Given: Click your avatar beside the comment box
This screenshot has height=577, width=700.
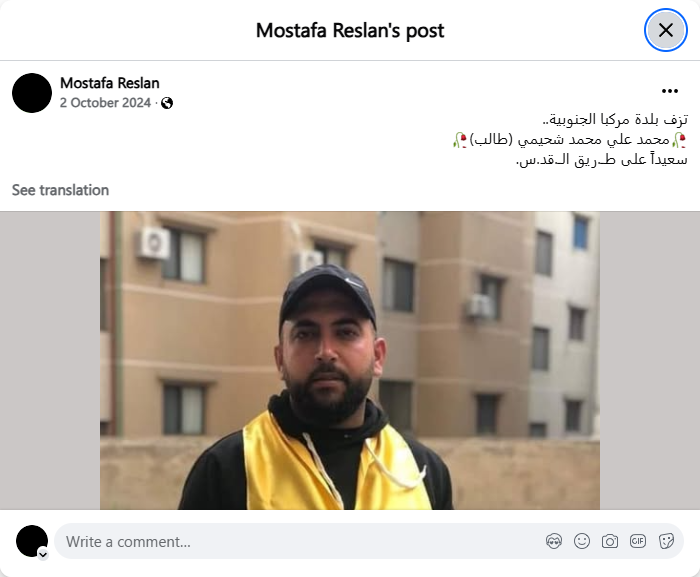Looking at the screenshot, I should [32, 541].
